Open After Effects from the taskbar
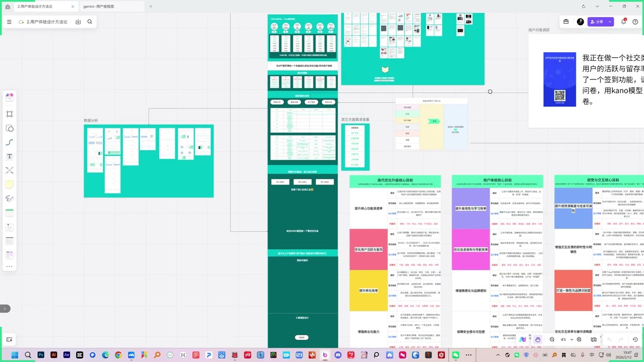Image resolution: width=644 pixels, height=362 pixels. click(x=67, y=355)
